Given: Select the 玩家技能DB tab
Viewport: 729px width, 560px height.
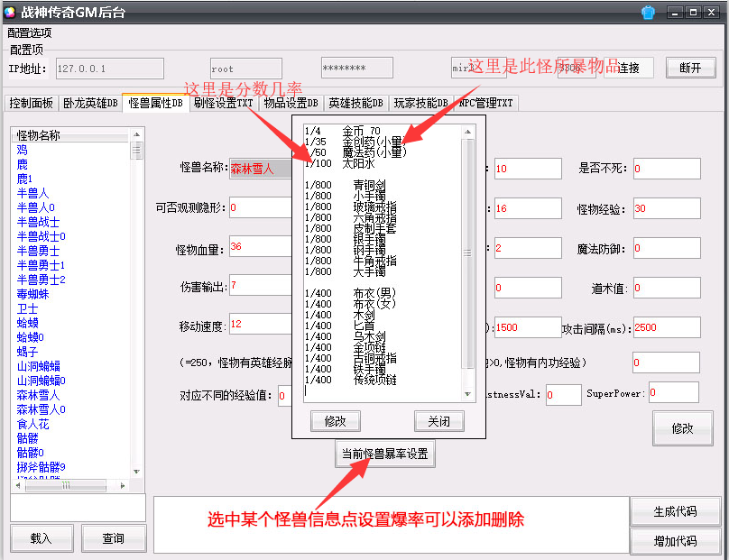Looking at the screenshot, I should coord(421,104).
